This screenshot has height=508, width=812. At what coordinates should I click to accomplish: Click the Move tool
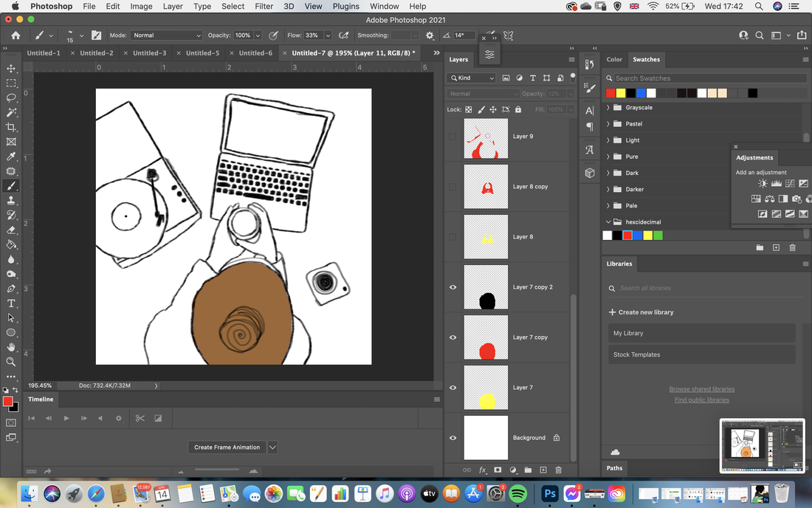(x=11, y=69)
